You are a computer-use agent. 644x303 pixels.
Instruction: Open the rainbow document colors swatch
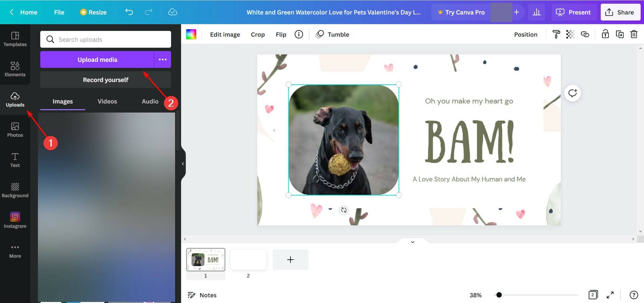191,34
